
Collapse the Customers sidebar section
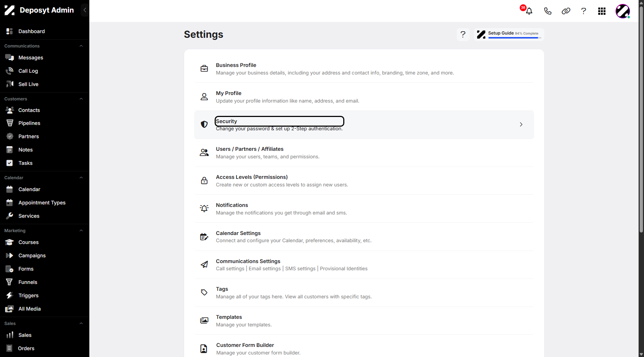coord(81,99)
